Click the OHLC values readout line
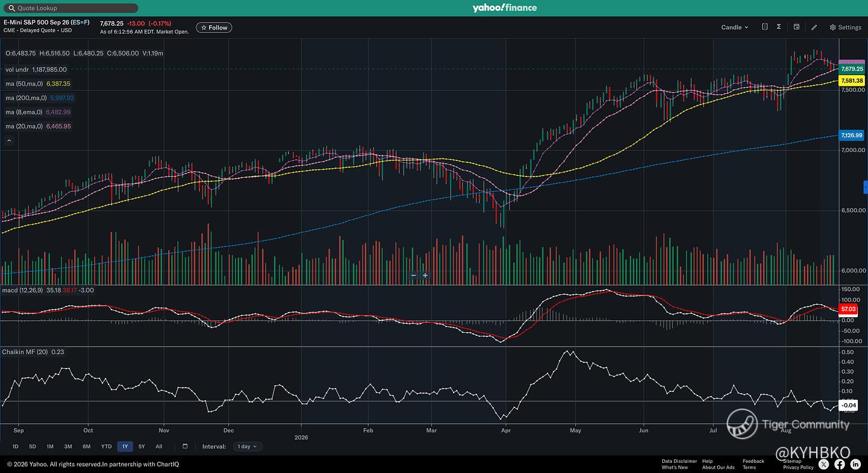 [84, 53]
